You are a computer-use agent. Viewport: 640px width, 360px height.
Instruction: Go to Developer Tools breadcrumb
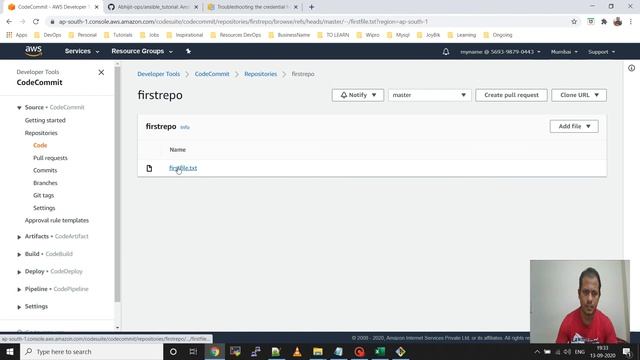click(x=158, y=74)
